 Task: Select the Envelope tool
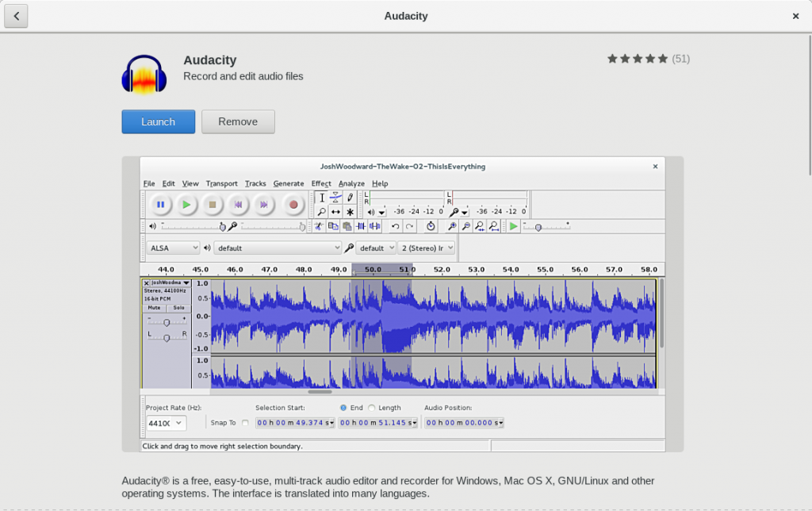pos(335,198)
